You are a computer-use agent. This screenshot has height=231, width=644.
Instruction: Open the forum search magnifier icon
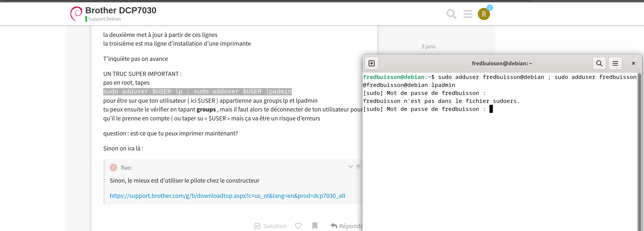pyautogui.click(x=451, y=14)
